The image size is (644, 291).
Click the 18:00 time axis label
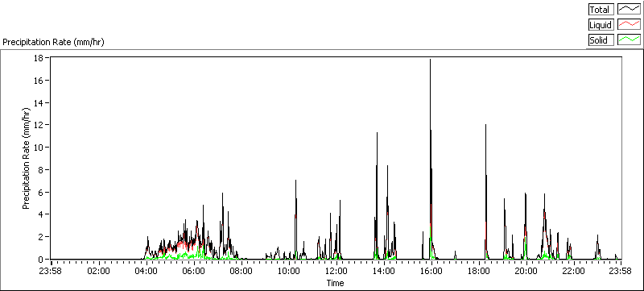[x=478, y=271]
